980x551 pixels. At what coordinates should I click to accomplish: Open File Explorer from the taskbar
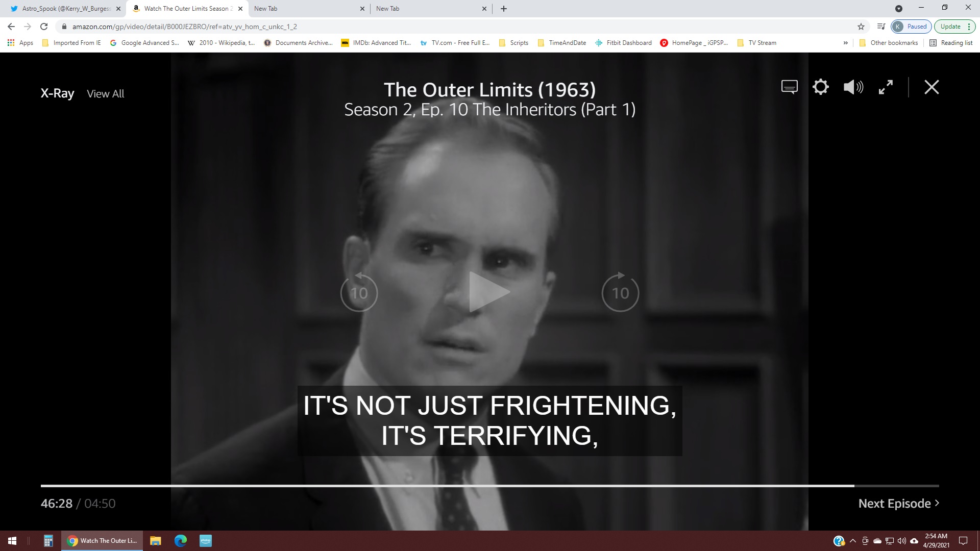156,541
